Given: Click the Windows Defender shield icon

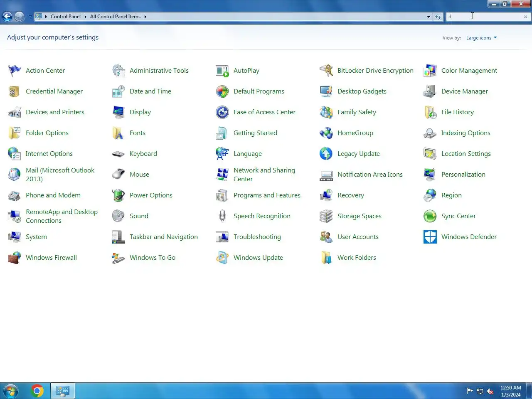Looking at the screenshot, I should click(x=430, y=237).
